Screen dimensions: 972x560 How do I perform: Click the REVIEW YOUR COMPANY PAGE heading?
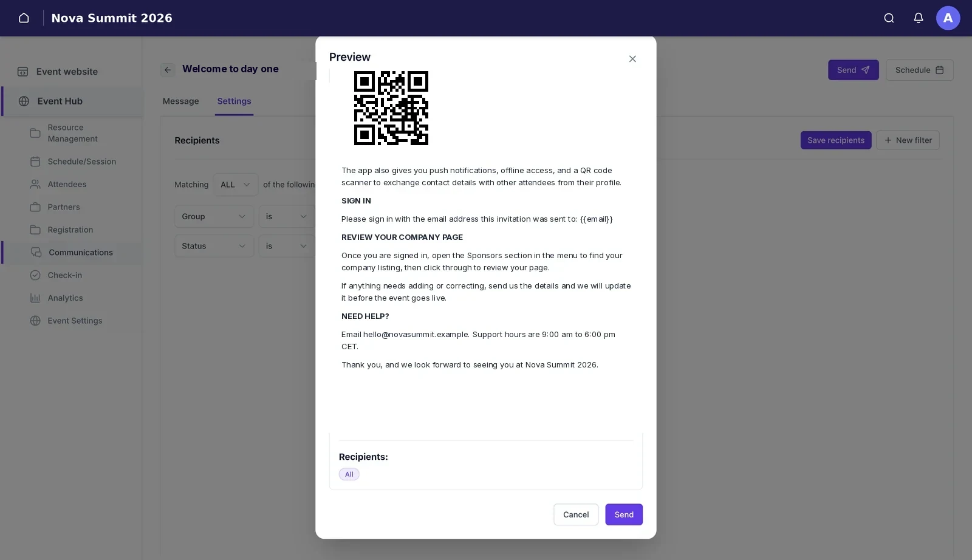coord(402,237)
